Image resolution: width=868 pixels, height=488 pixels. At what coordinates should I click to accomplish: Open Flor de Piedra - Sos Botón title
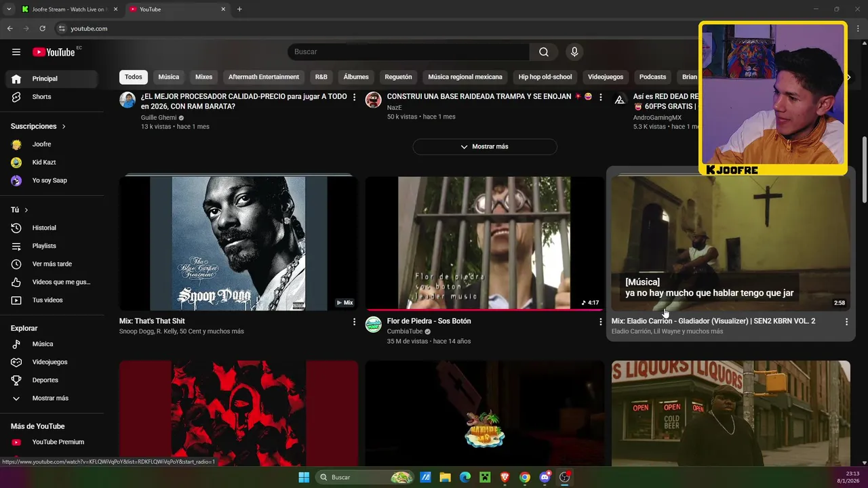tap(429, 321)
